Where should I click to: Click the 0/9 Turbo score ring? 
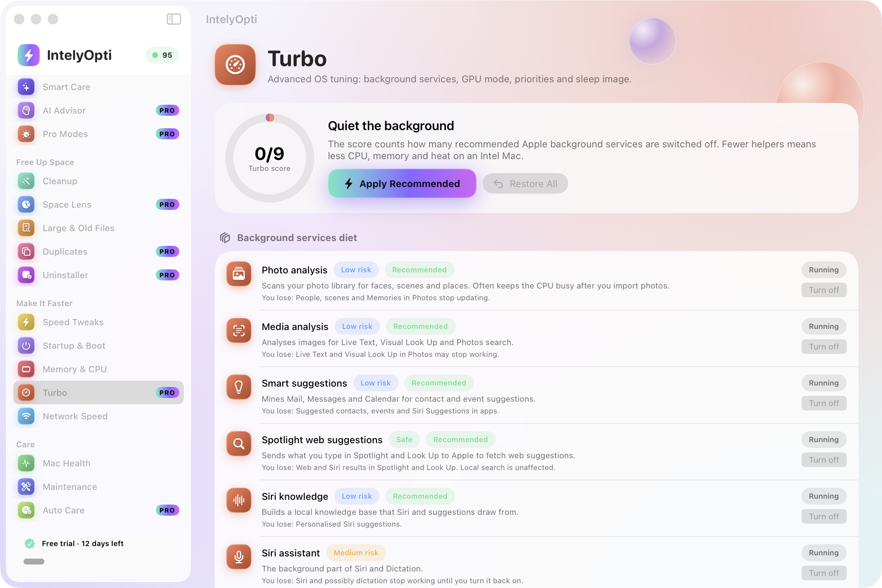point(270,158)
